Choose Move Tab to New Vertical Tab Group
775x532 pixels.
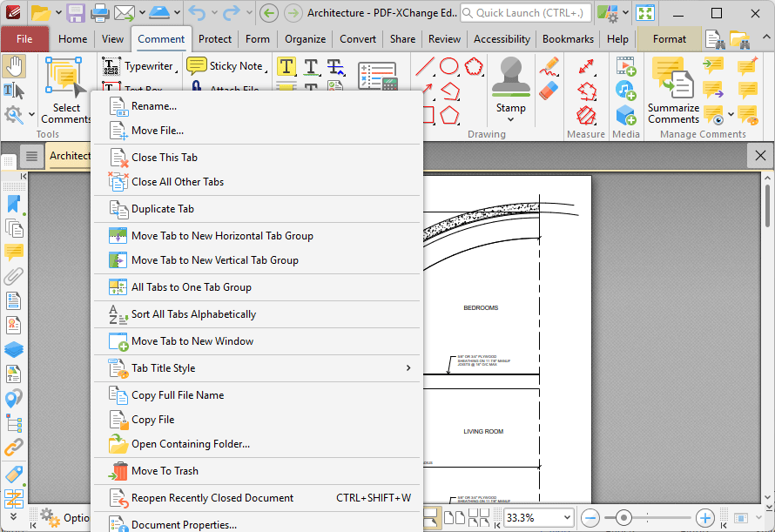coord(257,260)
